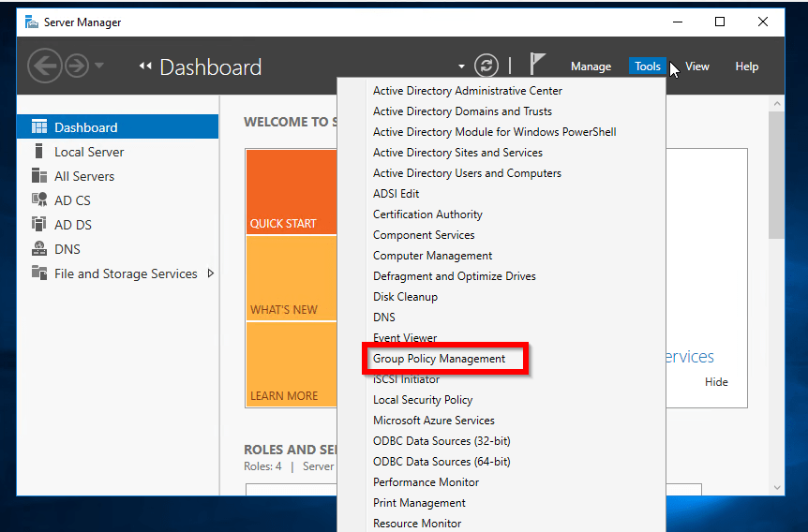Launch Defragment and Optimize Drives
808x532 pixels.
(454, 276)
